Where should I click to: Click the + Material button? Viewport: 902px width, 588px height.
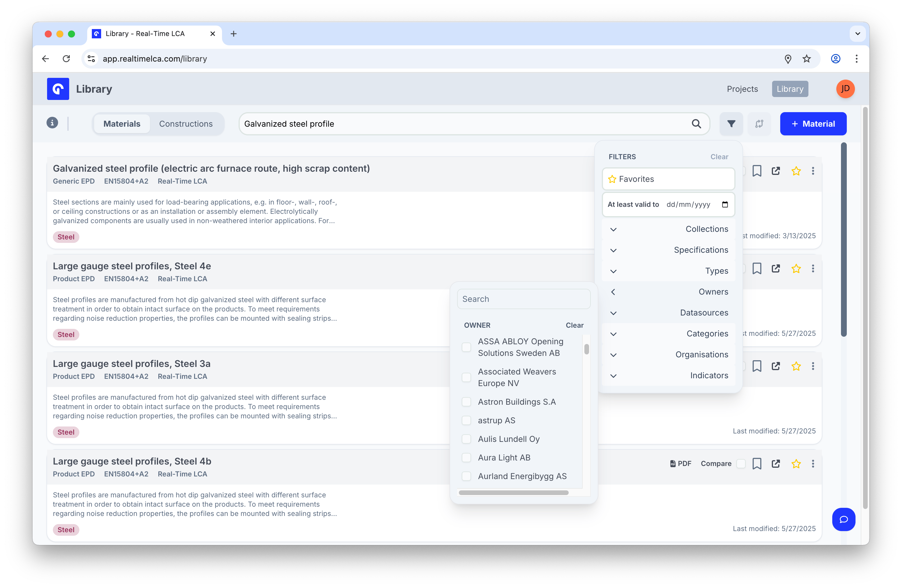pyautogui.click(x=813, y=124)
